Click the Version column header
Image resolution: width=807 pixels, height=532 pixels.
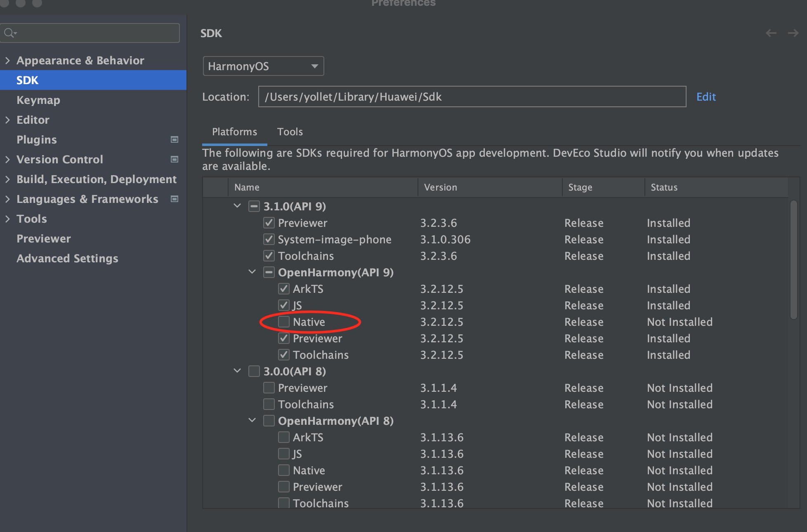[490, 187]
